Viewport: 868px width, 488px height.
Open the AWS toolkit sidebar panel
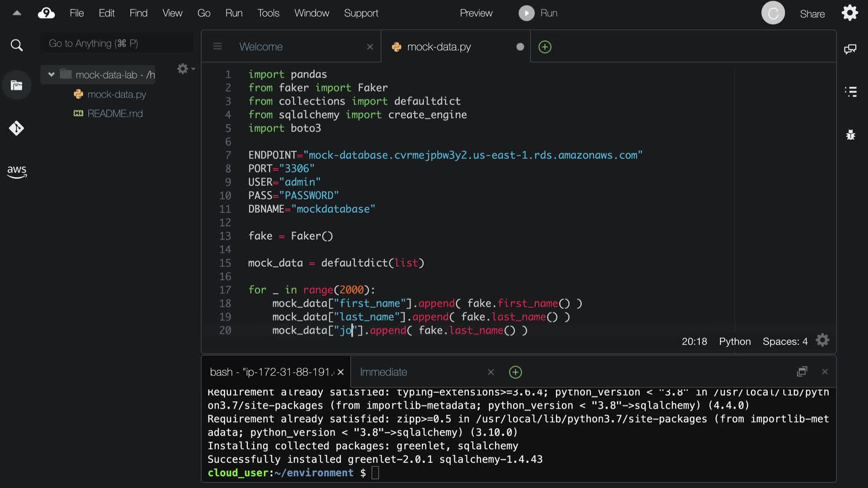[17, 171]
